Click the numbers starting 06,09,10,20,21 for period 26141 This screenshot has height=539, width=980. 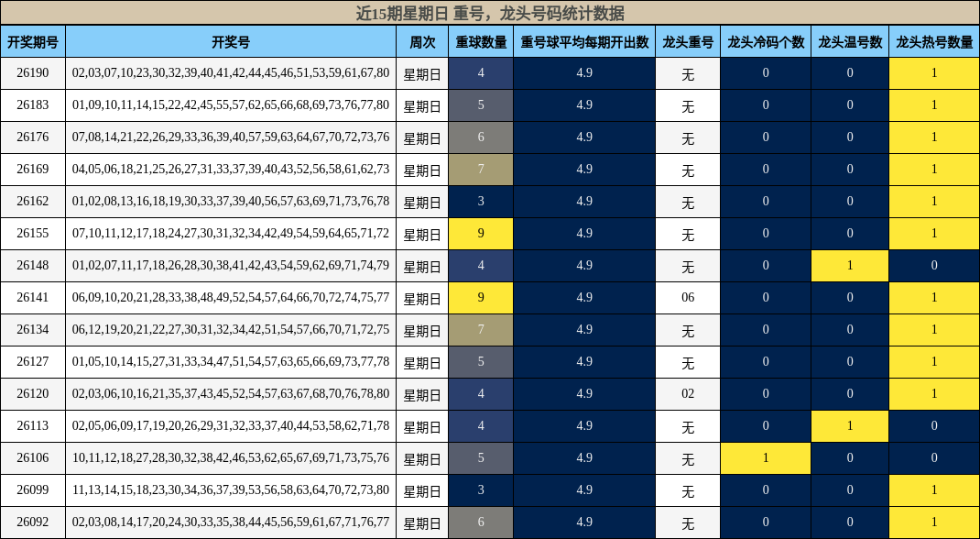(231, 298)
